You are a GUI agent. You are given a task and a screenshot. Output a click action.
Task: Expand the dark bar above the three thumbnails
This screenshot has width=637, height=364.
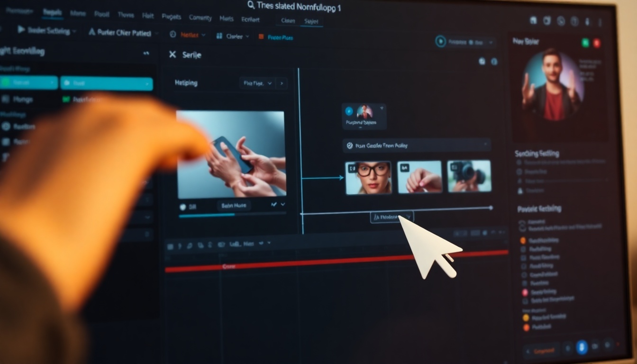click(485, 145)
